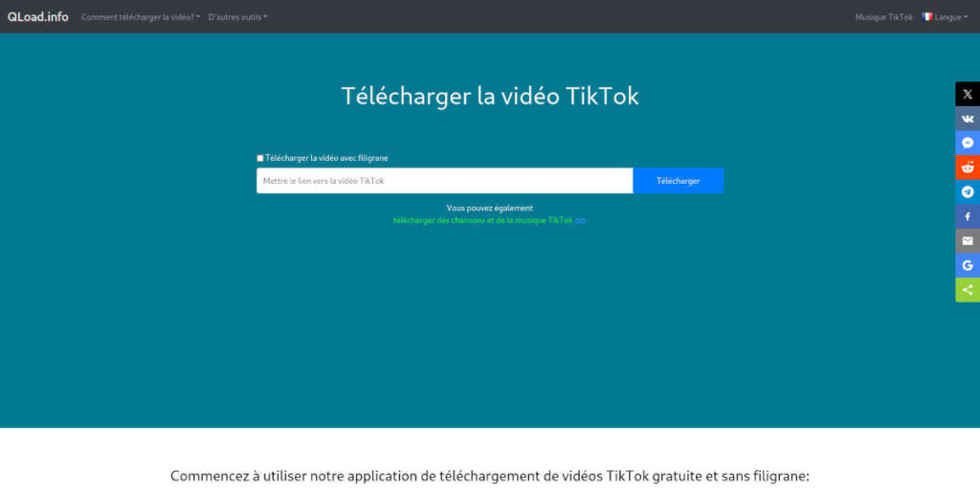Enable 'Télécharger la vidéo avec filigrane' checkbox
The width and height of the screenshot is (980, 494).
coord(260,158)
